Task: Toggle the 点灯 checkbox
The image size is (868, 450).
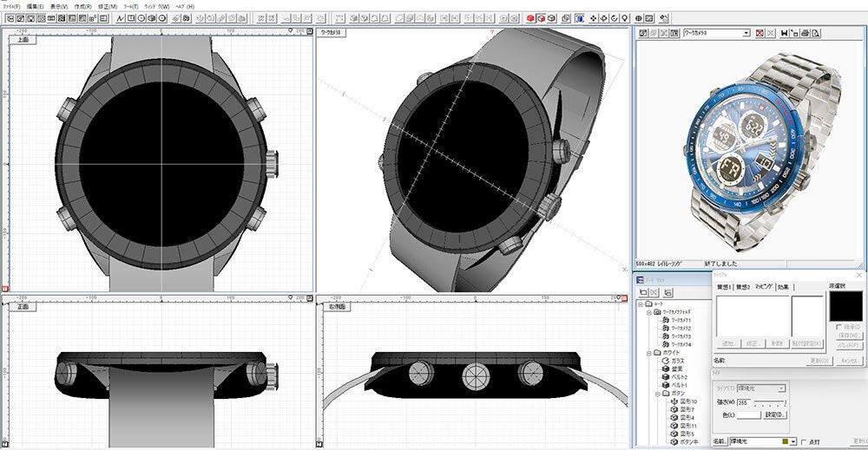Action: (x=804, y=441)
